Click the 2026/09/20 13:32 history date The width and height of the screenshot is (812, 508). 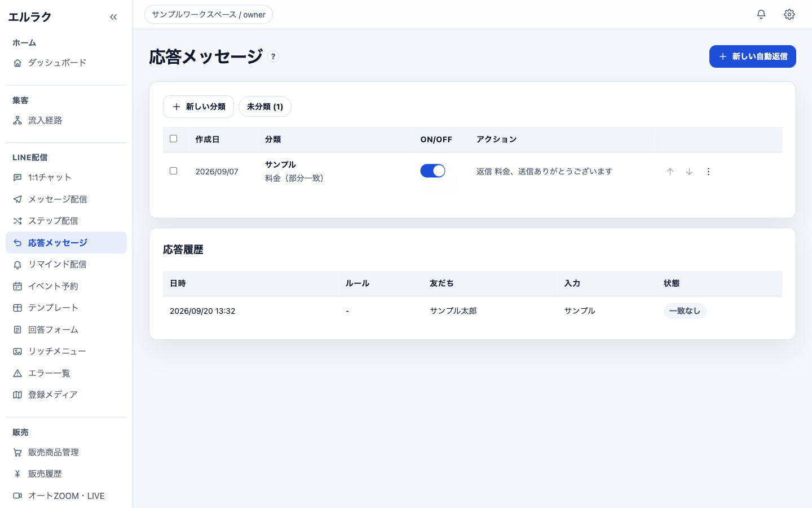[x=202, y=311]
